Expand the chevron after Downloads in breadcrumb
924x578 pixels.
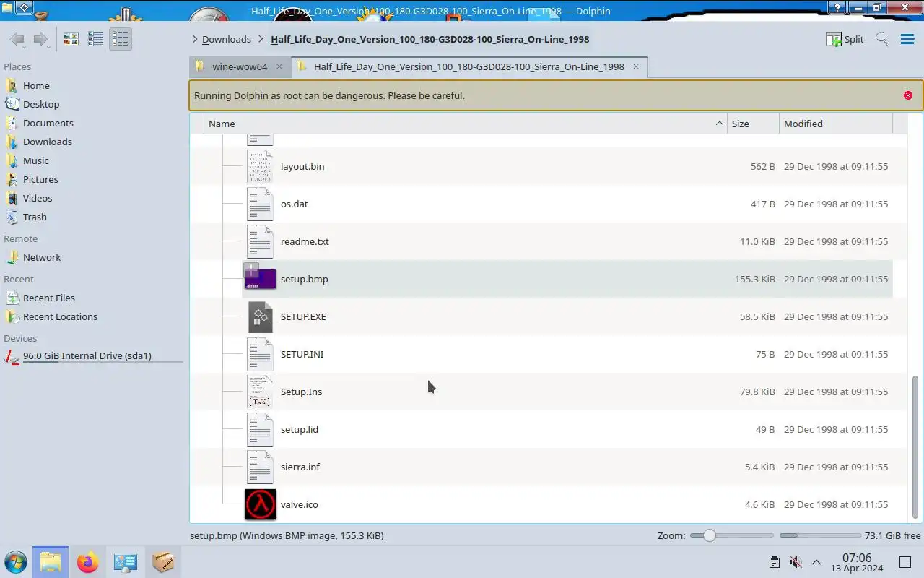(x=261, y=39)
